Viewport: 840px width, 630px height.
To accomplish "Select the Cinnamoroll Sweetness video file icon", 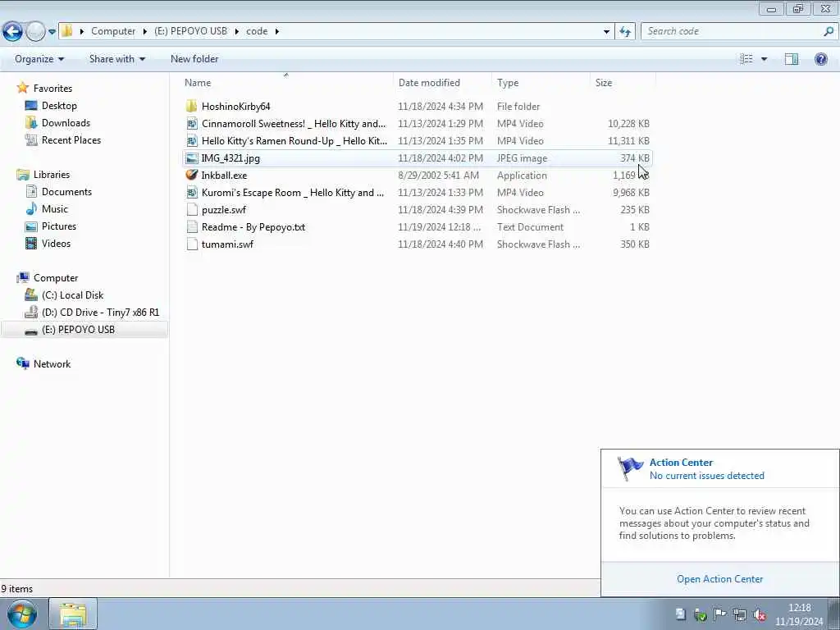I will coord(191,124).
